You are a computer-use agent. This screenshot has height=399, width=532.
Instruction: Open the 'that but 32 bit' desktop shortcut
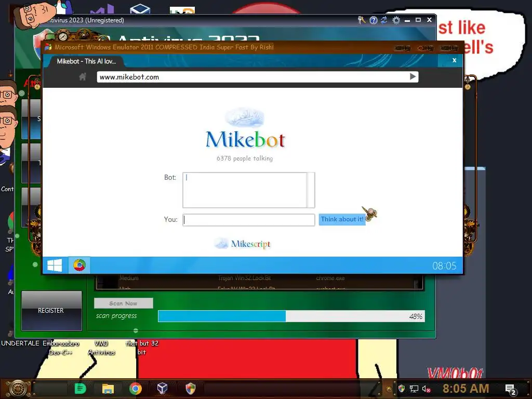coord(142,348)
